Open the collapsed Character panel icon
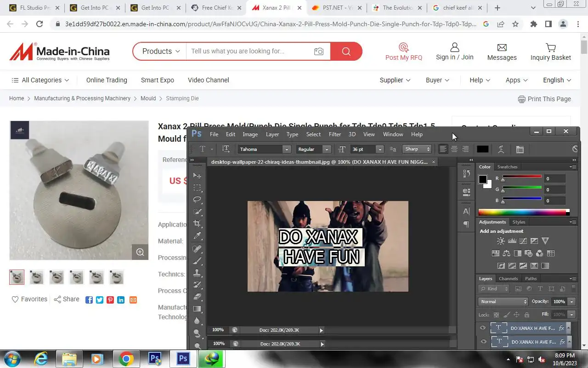Screen dimensions: 588x368 pyautogui.click(x=466, y=211)
